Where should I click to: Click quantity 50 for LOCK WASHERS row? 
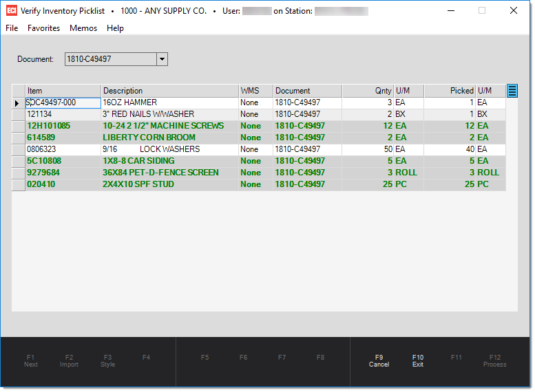[x=368, y=149]
